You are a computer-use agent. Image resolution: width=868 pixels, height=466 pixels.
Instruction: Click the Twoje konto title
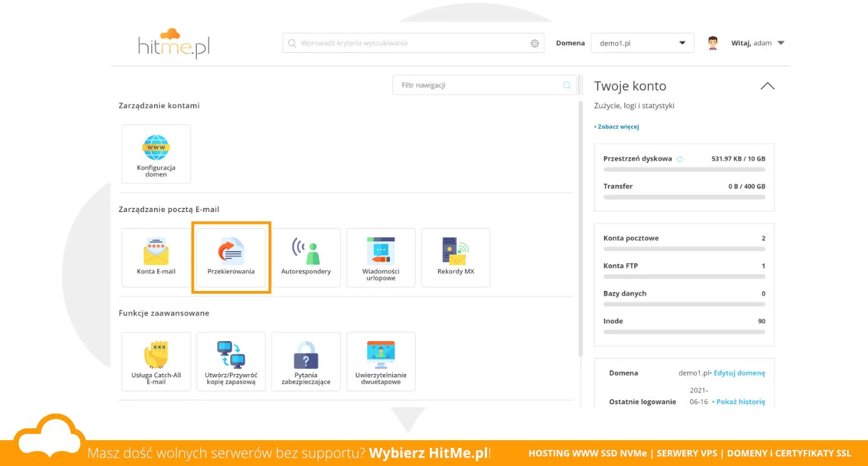(630, 86)
